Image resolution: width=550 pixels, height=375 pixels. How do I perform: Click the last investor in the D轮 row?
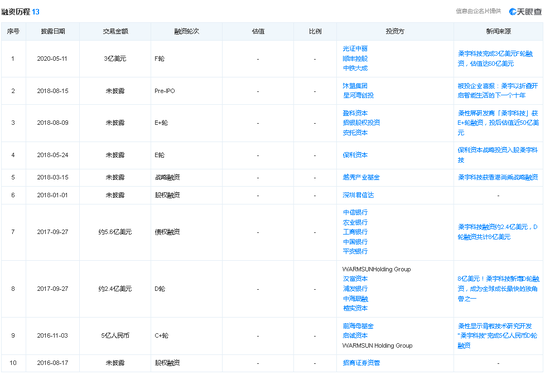(355, 308)
